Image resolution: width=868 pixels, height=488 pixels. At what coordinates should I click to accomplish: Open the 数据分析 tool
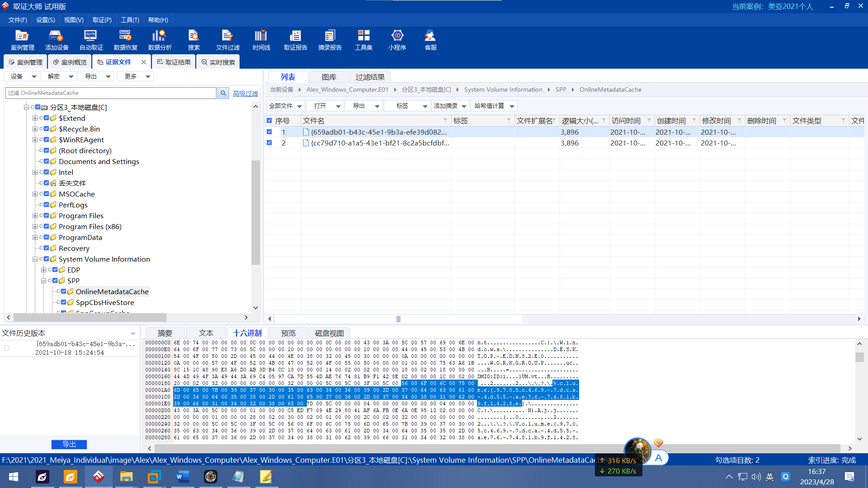[x=160, y=40]
